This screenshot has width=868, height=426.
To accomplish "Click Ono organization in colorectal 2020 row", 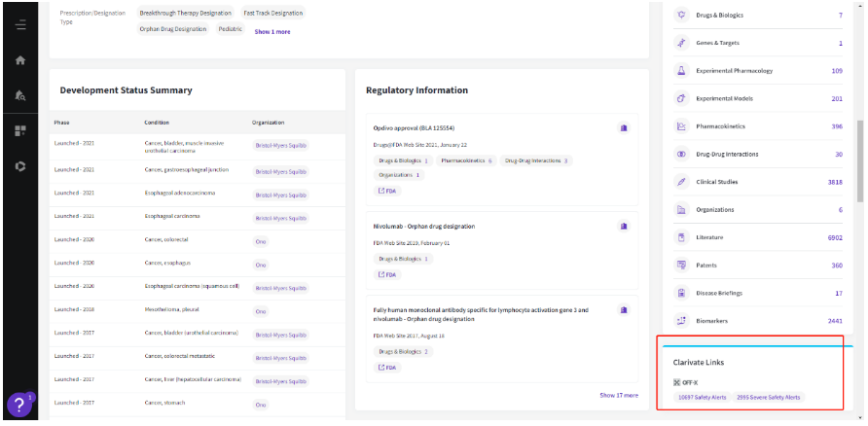I will (260, 241).
